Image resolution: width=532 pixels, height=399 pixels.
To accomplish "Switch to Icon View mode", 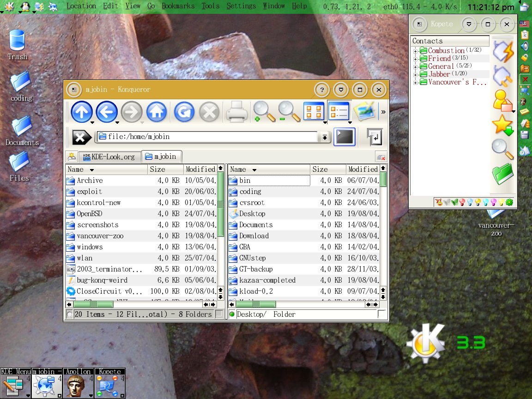I will tap(314, 112).
